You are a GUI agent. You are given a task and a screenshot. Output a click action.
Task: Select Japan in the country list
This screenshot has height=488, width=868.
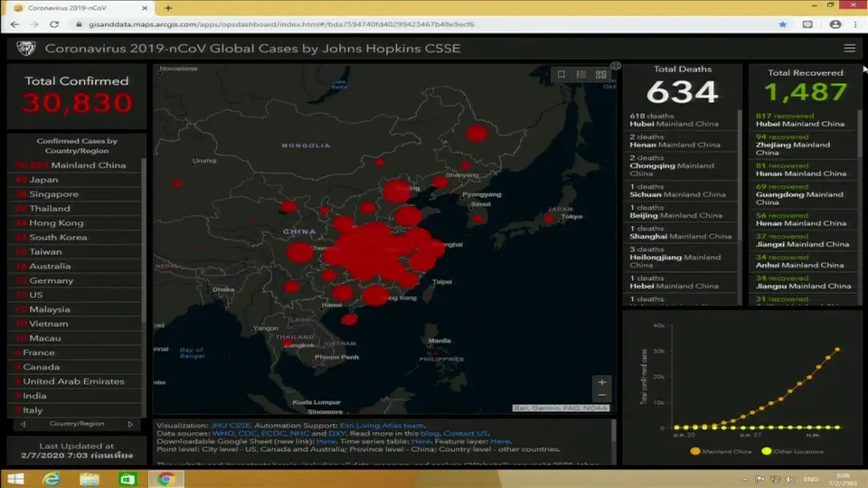[x=75, y=179]
